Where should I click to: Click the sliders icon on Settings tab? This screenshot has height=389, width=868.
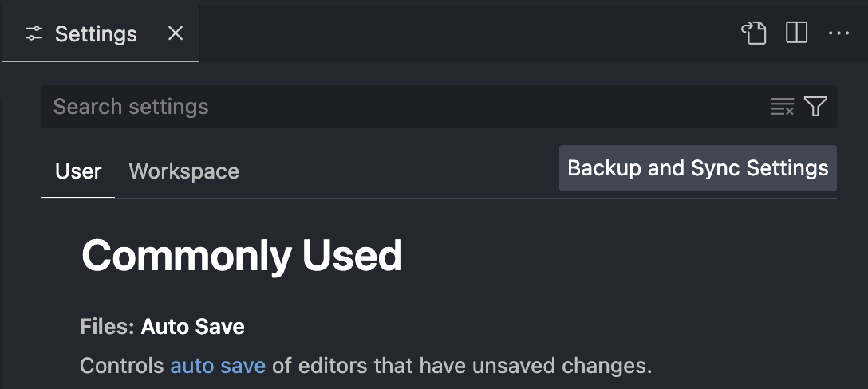click(34, 34)
